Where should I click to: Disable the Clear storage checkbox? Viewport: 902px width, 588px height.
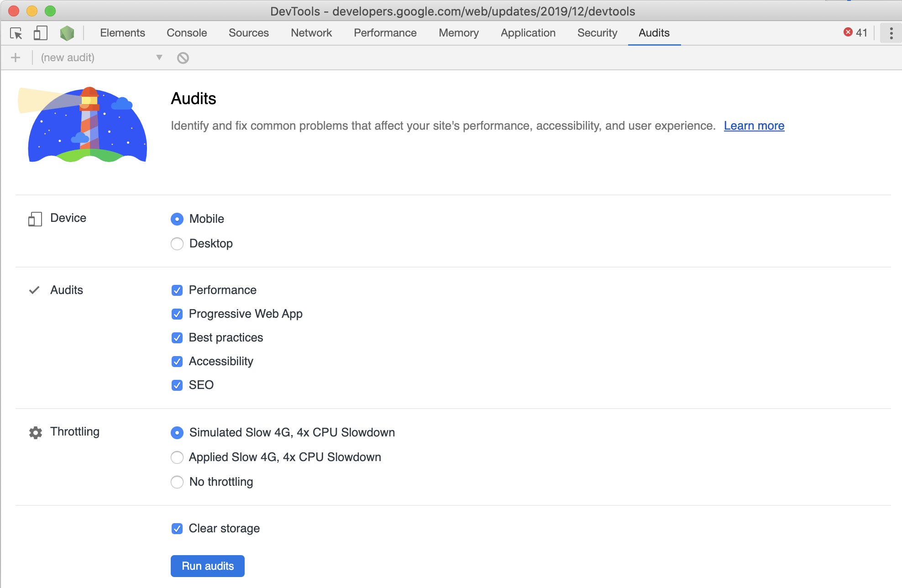pyautogui.click(x=177, y=529)
